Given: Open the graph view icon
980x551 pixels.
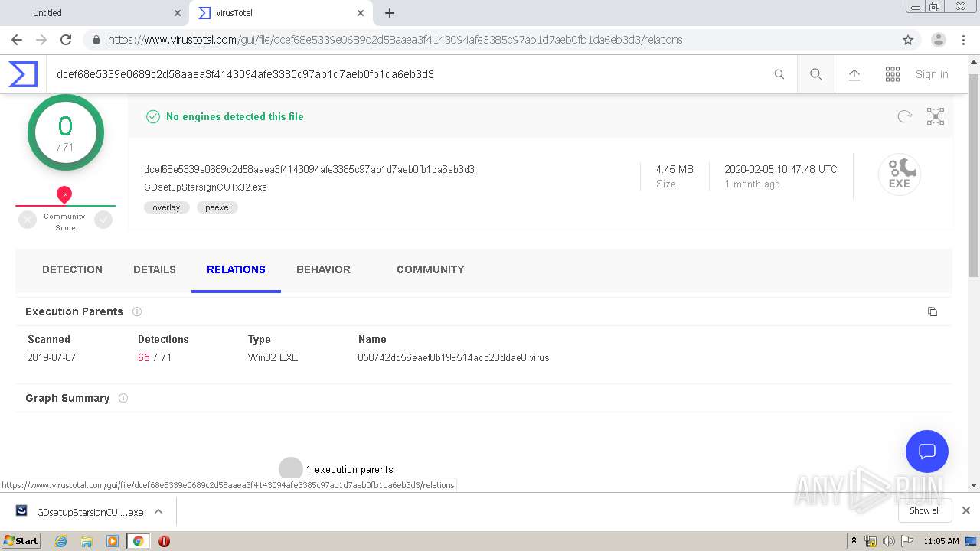Looking at the screenshot, I should coord(936,116).
